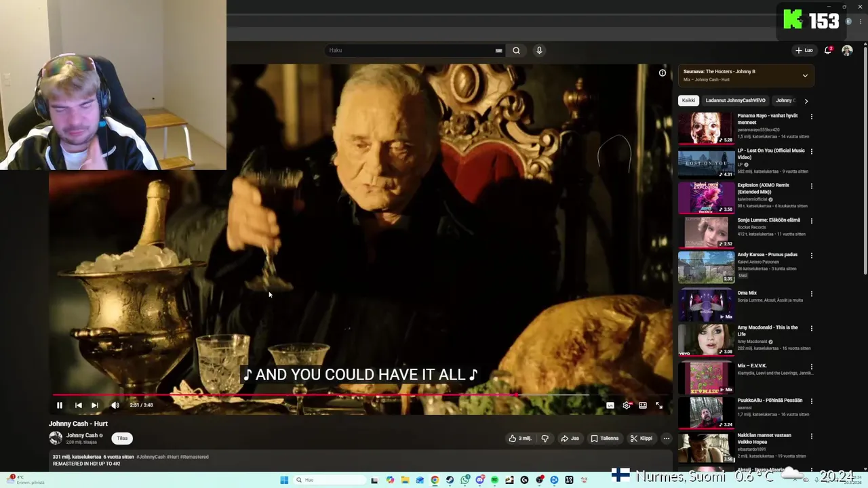The image size is (868, 488).
Task: Open Steam from the taskbar
Action: 450,480
